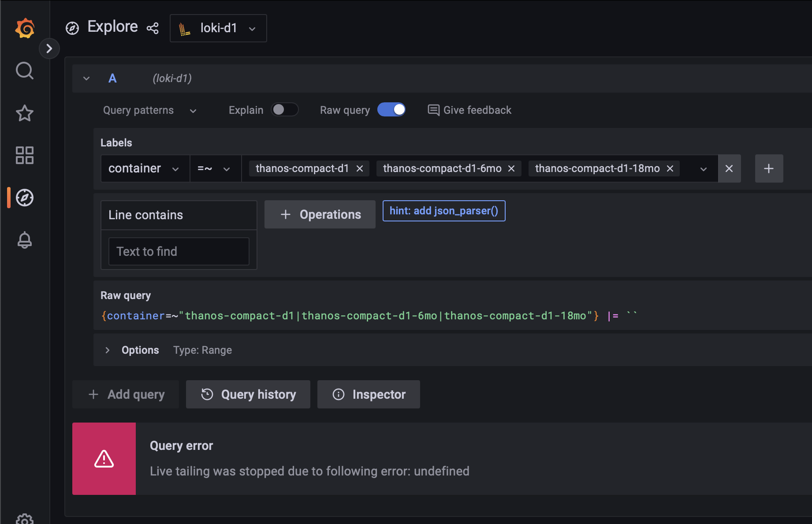Click the raw query expression text
Screen dimensions: 812x524
point(369,316)
